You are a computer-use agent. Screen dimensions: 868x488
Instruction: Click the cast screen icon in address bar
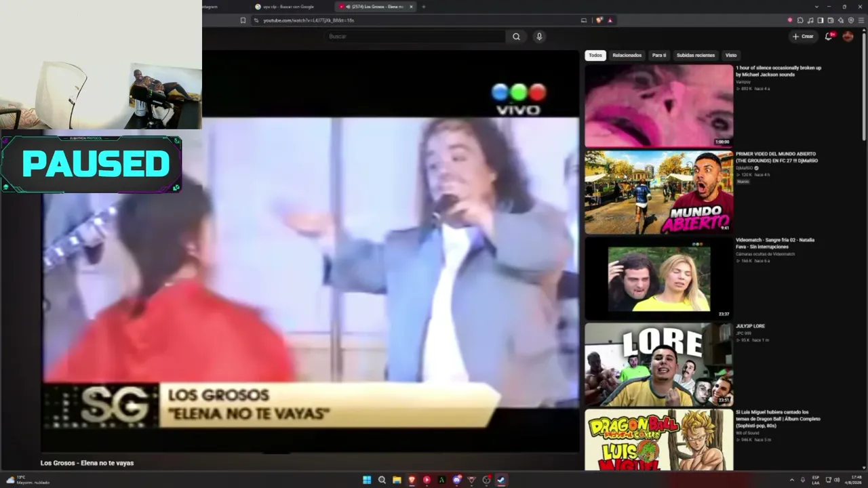[x=584, y=20]
